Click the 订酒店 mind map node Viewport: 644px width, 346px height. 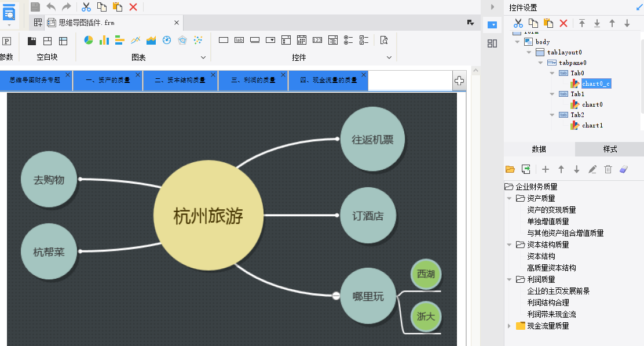[368, 216]
